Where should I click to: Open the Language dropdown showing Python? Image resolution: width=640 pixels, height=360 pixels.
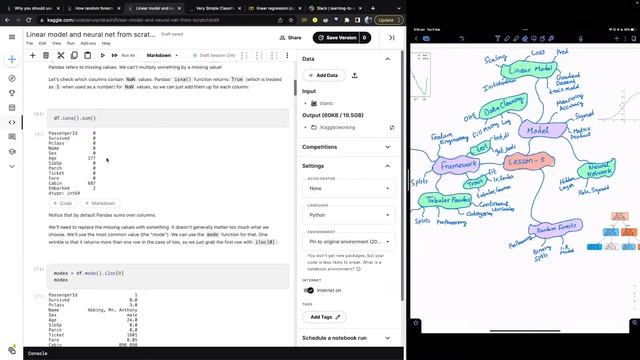click(349, 215)
